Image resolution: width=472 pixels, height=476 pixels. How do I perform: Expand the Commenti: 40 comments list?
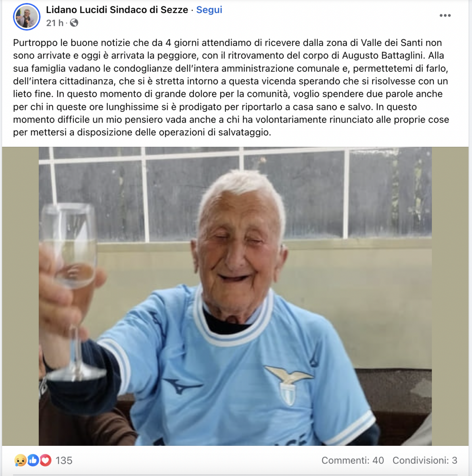pos(353,461)
